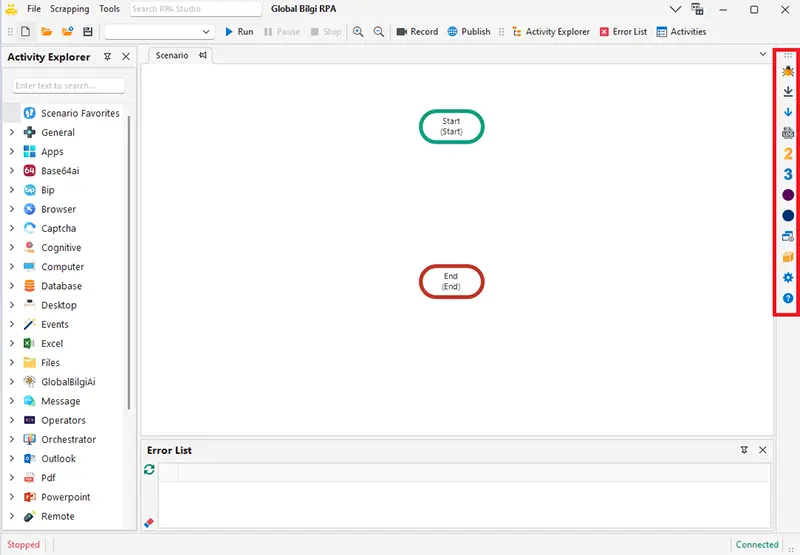The width and height of the screenshot is (800, 555).
Task: Click the black download arrow icon in sidebar
Action: click(x=788, y=91)
